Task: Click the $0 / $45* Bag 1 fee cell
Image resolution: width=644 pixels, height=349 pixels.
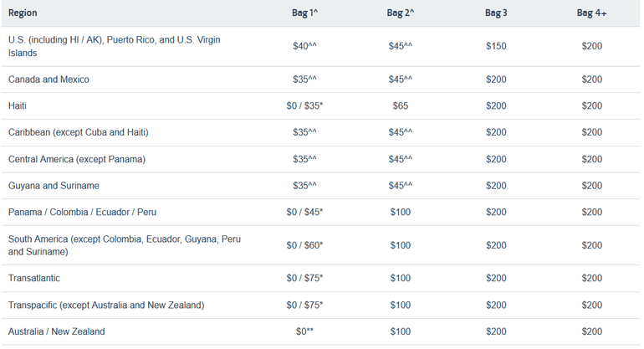Action: coord(304,213)
